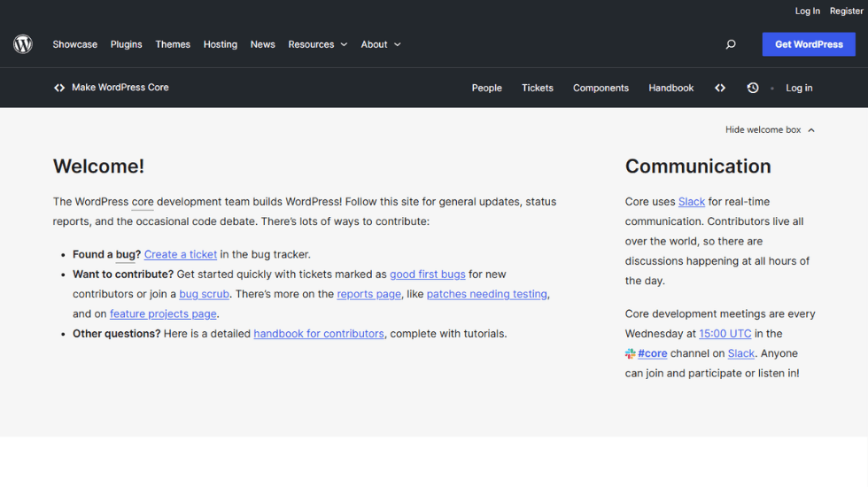Click the 'Communication' heading text
868x487 pixels.
[x=698, y=166]
